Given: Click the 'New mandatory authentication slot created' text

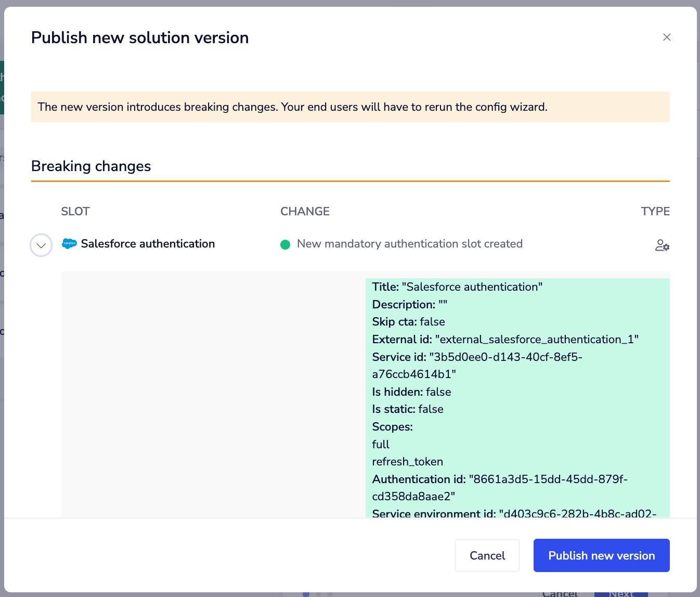Looking at the screenshot, I should pyautogui.click(x=409, y=243).
